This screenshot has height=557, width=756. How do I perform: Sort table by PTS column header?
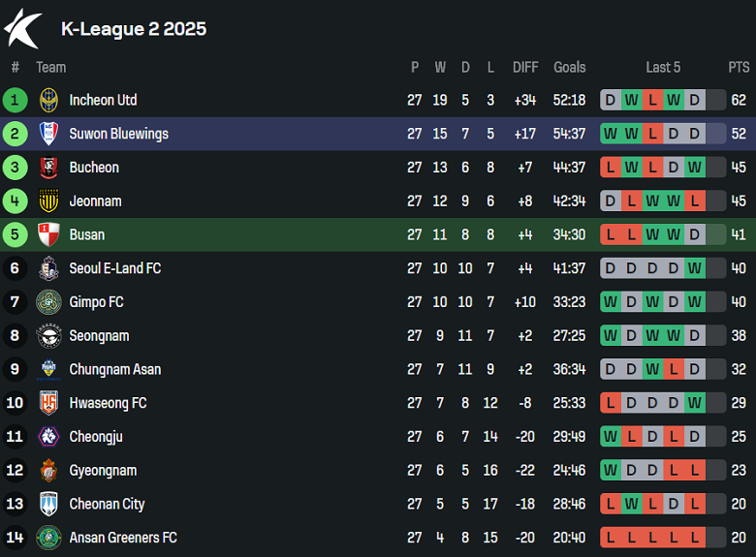[739, 67]
